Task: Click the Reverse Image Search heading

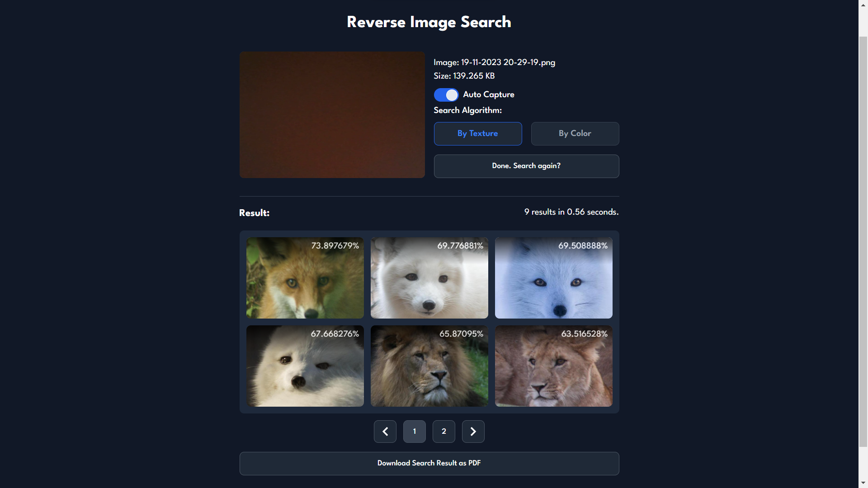Action: (429, 22)
